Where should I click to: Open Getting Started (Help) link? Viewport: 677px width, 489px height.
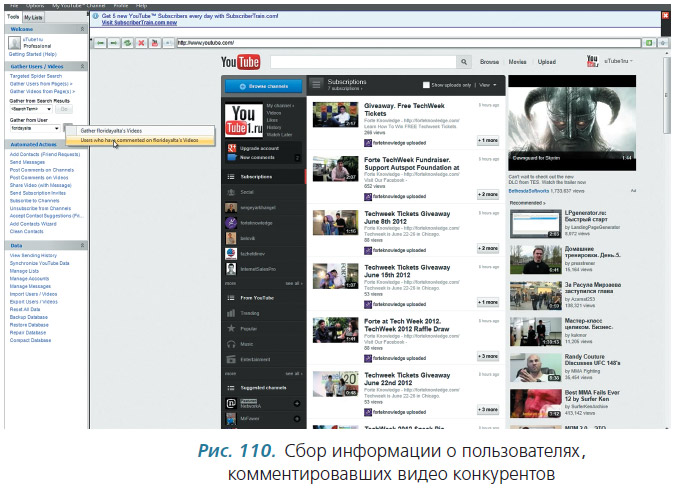click(33, 54)
